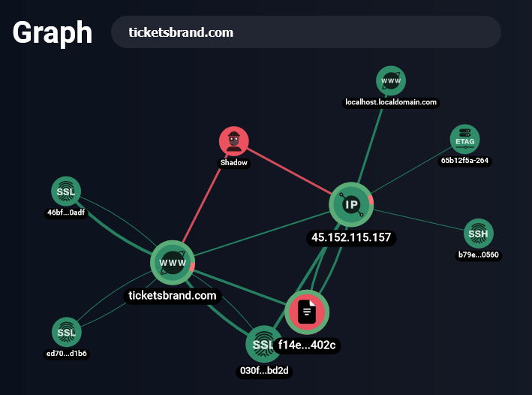Screen dimensions: 532x395
Task: Select the IP node 45.152.115.157
Action: pyautogui.click(x=351, y=204)
